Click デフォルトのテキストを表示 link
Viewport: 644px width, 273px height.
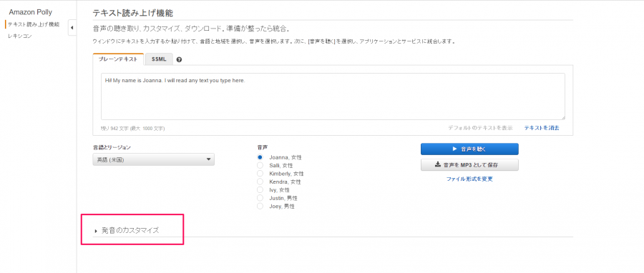point(480,128)
